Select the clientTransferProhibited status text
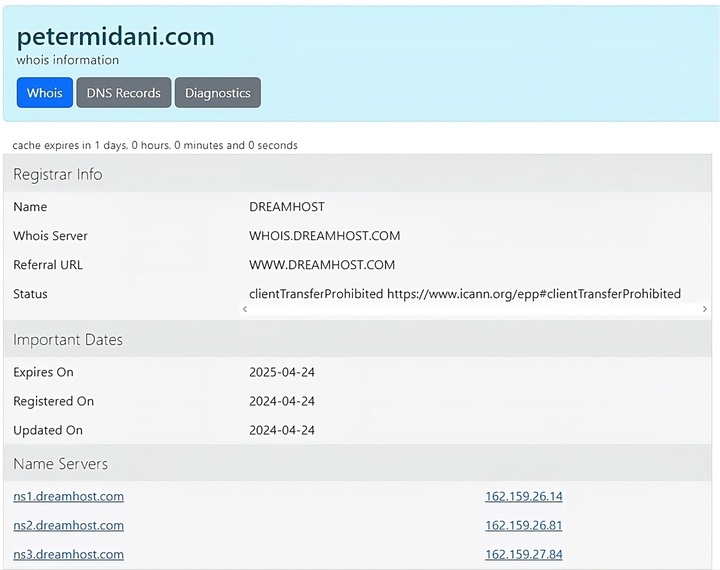This screenshot has width=720, height=570. pos(465,294)
